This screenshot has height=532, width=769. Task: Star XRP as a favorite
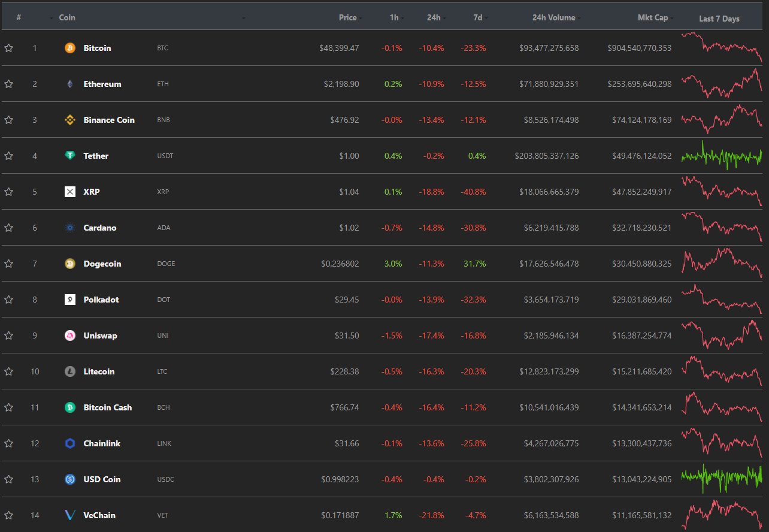(x=9, y=192)
